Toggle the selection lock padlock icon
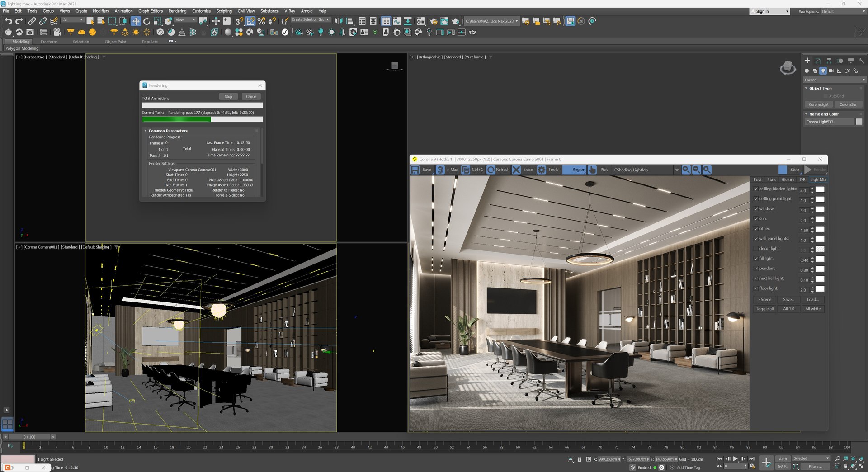The width and height of the screenshot is (868, 472). pos(580,459)
